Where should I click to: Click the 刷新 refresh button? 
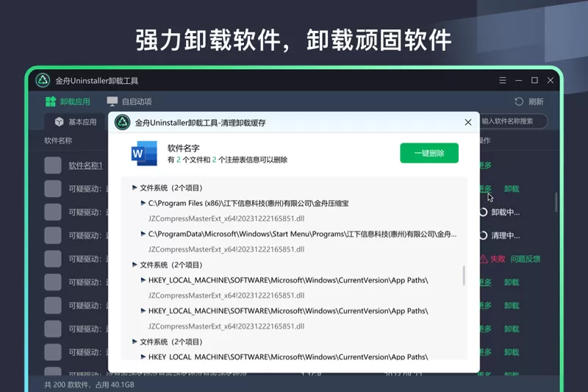[x=529, y=101]
